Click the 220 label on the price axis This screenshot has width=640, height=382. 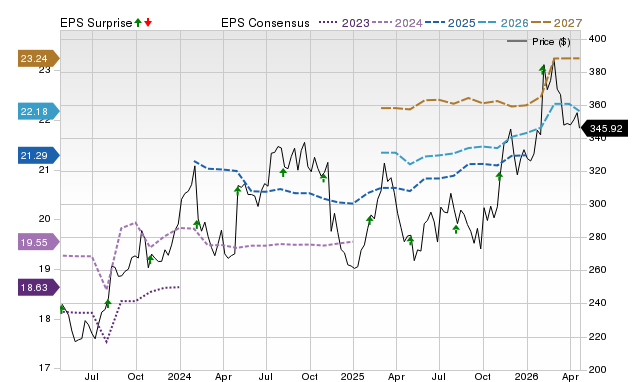[598, 337]
